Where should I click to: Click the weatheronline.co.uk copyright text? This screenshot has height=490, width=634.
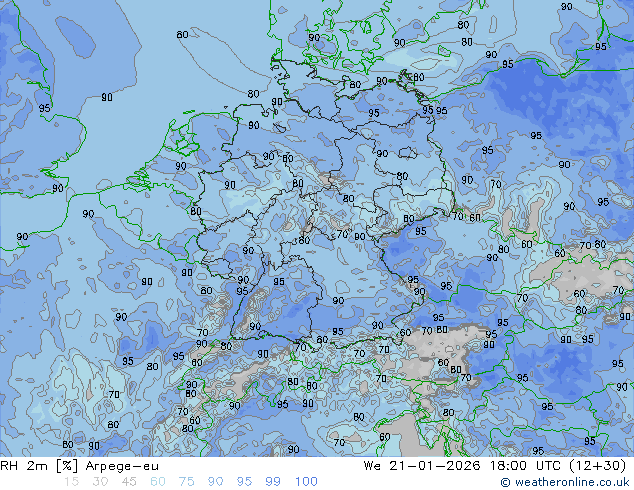point(565,482)
